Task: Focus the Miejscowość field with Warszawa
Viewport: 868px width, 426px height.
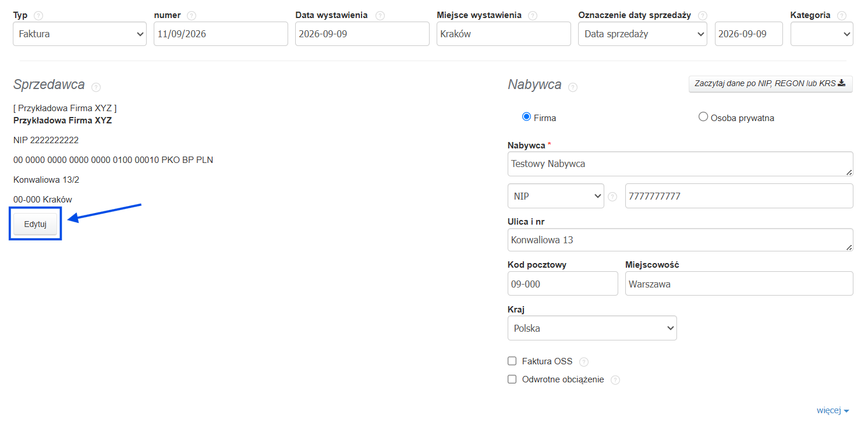Action: click(739, 283)
